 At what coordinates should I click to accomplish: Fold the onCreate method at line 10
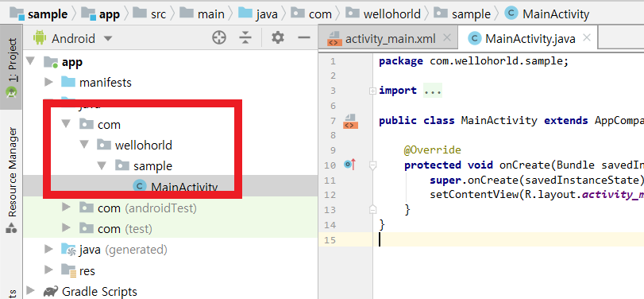373,165
